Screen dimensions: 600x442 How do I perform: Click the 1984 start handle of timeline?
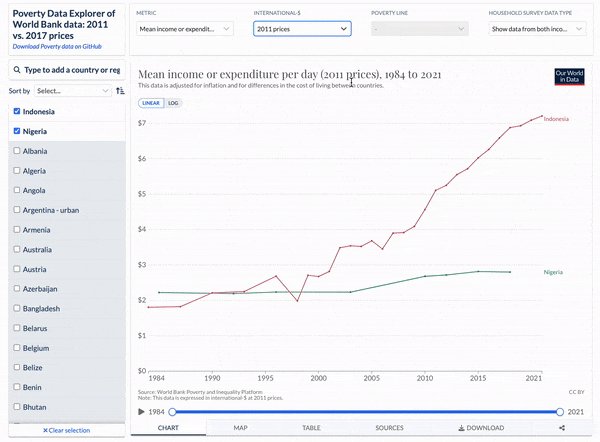point(172,412)
